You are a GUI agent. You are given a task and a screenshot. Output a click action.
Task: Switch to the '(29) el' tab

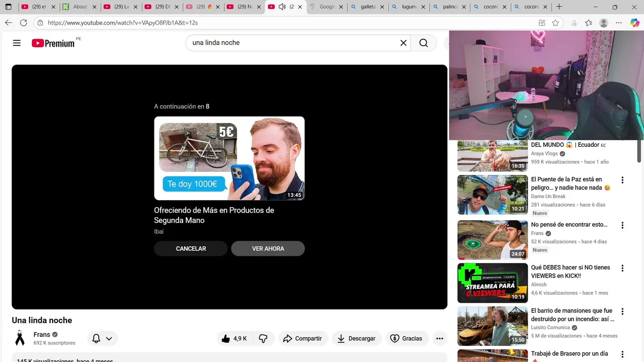coord(38,7)
